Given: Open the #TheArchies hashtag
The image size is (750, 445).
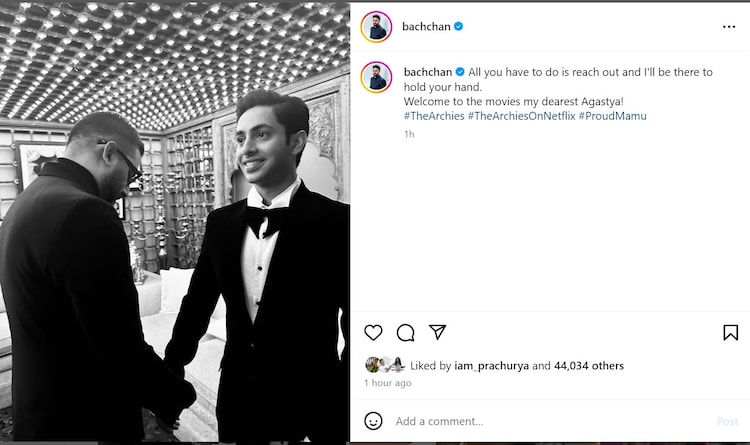Looking at the screenshot, I should (x=433, y=116).
